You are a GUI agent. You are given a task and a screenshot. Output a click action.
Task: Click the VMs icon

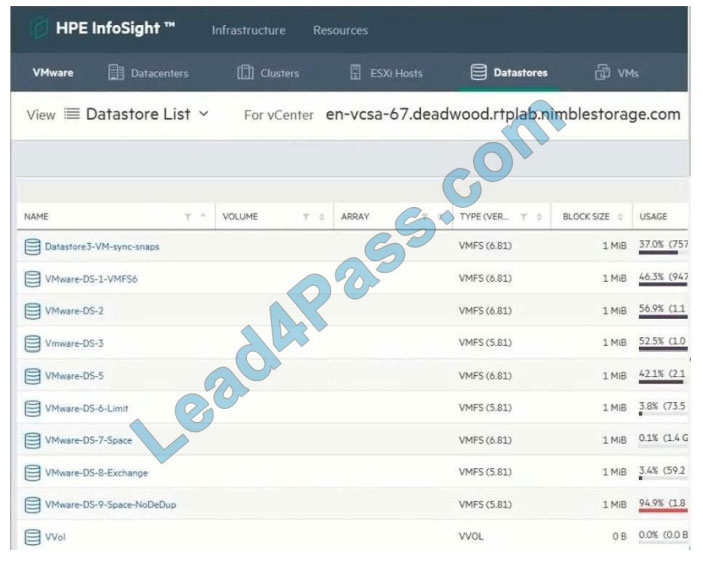pyautogui.click(x=602, y=72)
